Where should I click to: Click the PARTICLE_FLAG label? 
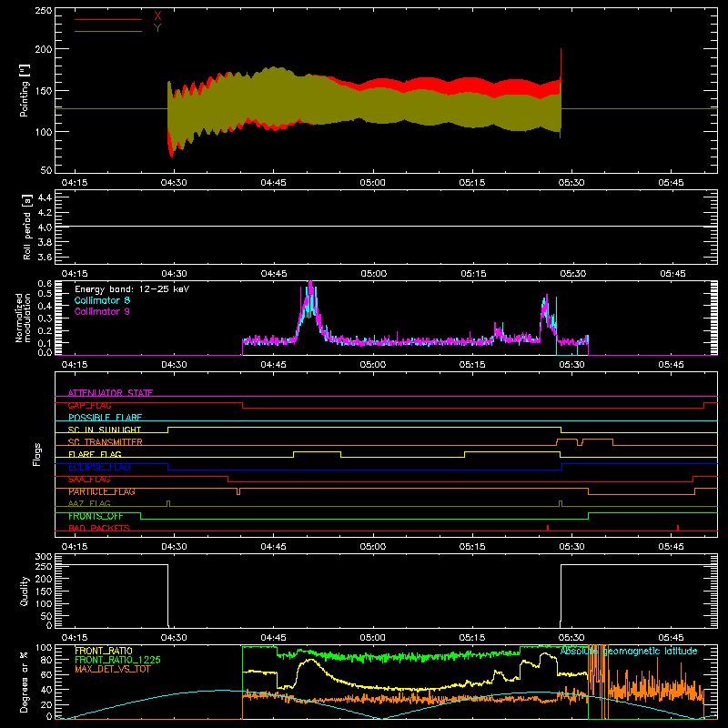pyautogui.click(x=102, y=491)
